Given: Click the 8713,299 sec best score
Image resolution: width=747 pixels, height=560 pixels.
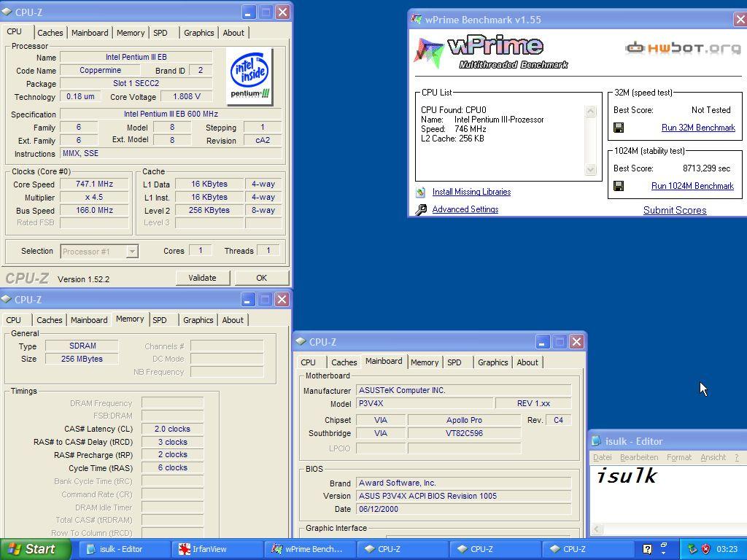Looking at the screenshot, I should [706, 168].
